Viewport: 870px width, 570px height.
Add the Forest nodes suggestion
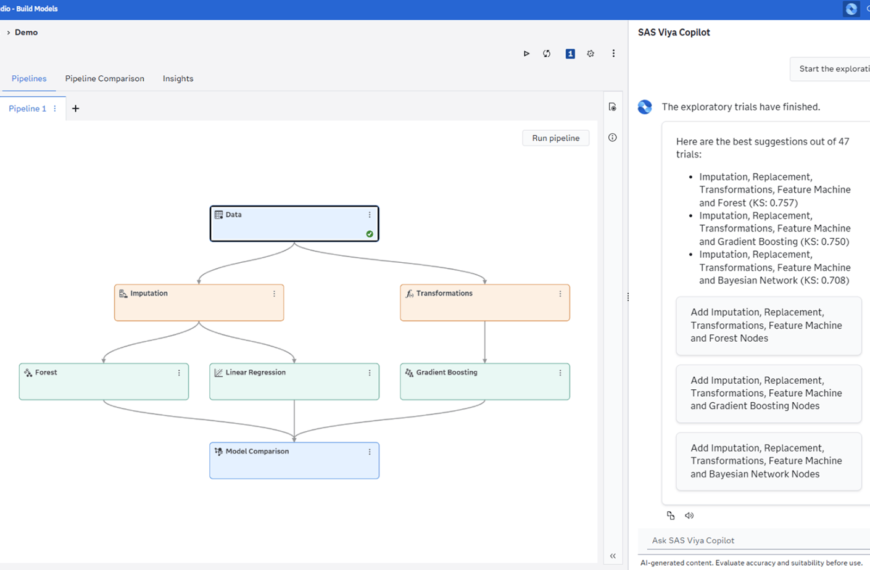coord(768,325)
